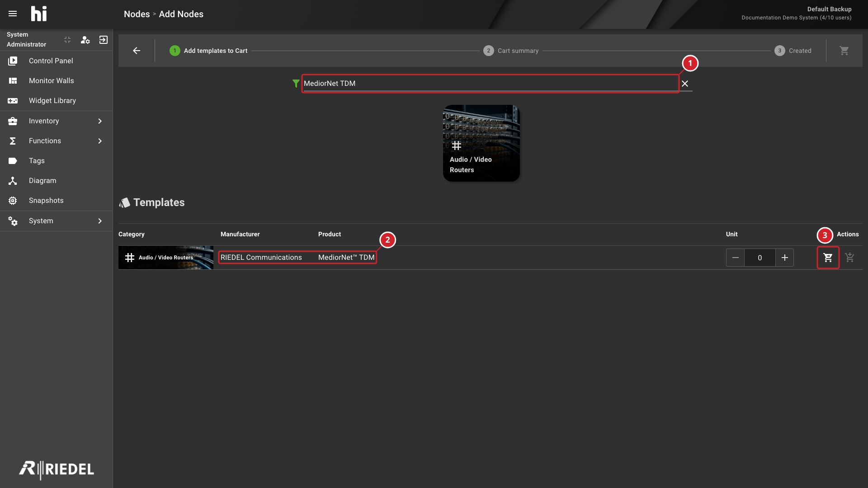
Task: Click the Monitor Walls grid icon
Action: coord(13,81)
